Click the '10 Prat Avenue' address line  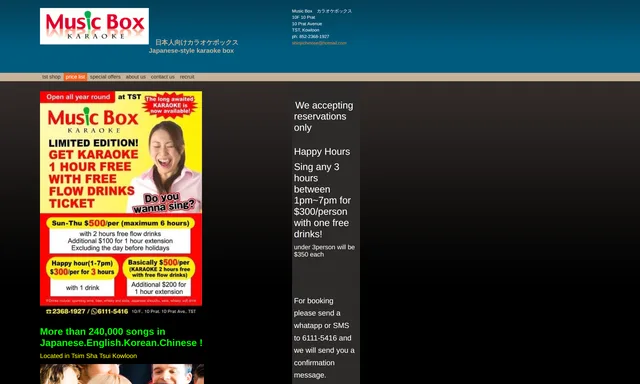pos(307,24)
